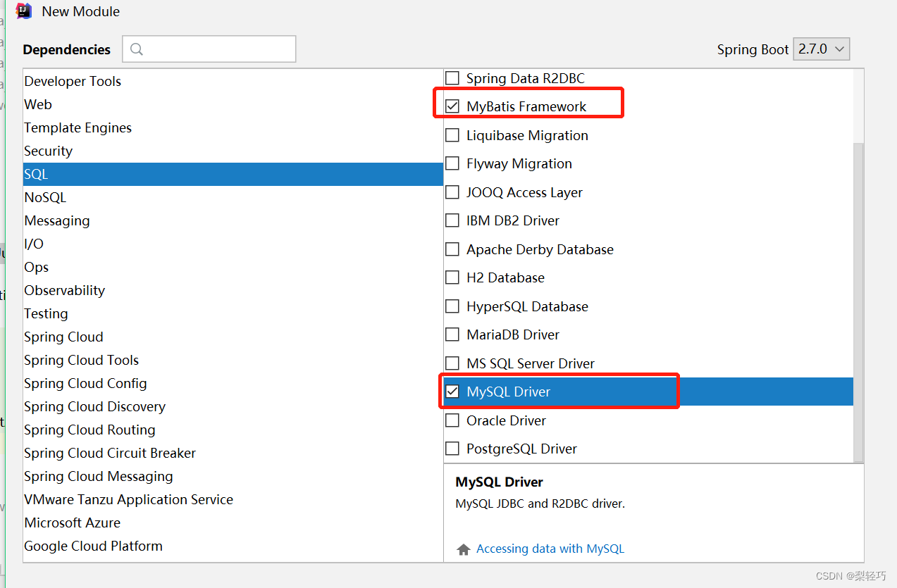
Task: Enable Flyway Migration
Action: tap(452, 163)
